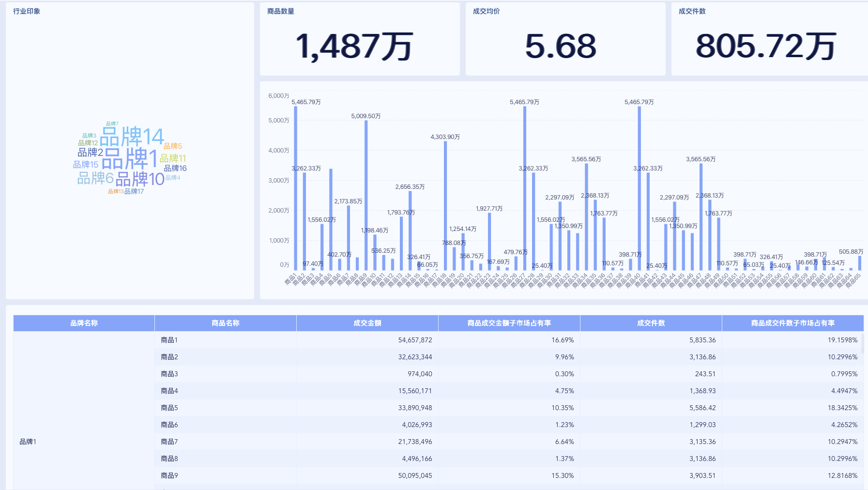Click the 品牌1 cell in the table
The image size is (868, 490).
(x=28, y=442)
